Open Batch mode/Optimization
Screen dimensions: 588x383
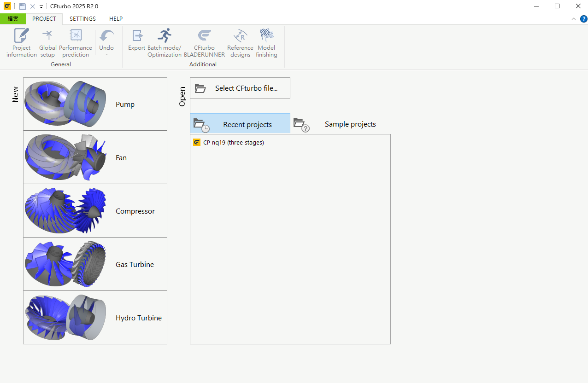165,43
